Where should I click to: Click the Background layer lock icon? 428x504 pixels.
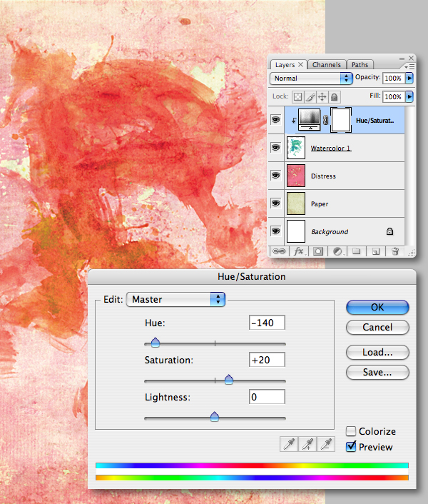[x=389, y=231]
